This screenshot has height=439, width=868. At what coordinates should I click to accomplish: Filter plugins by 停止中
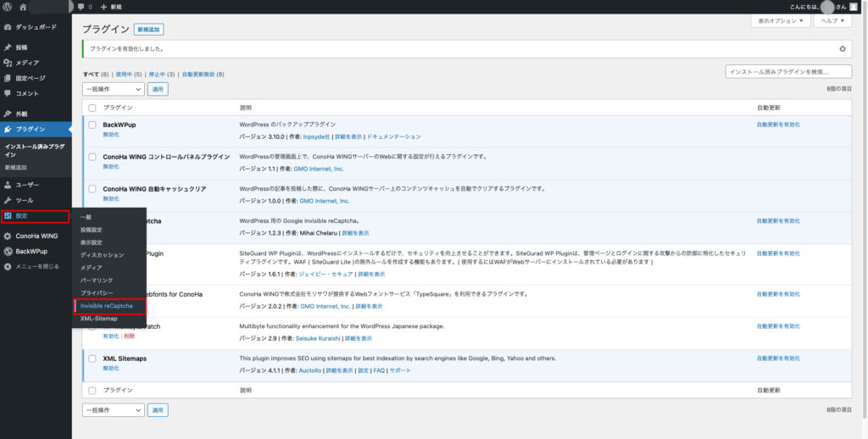[x=157, y=75]
